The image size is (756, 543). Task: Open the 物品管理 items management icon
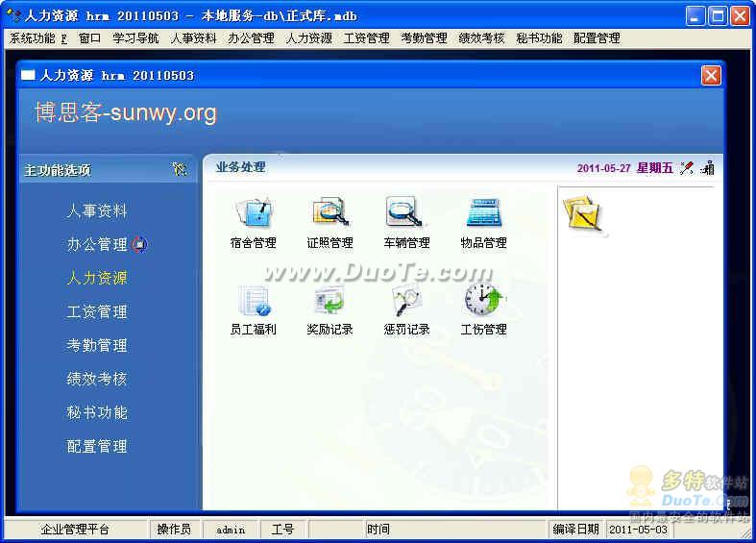pos(483,212)
